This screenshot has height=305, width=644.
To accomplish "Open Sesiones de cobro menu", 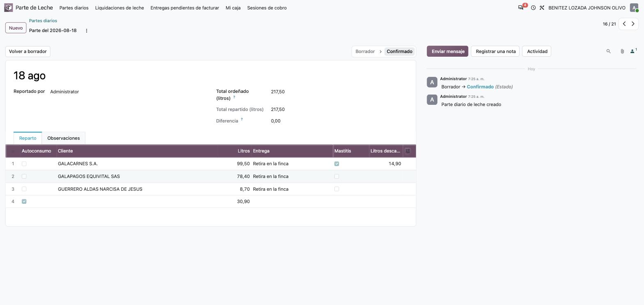I will coord(267,8).
